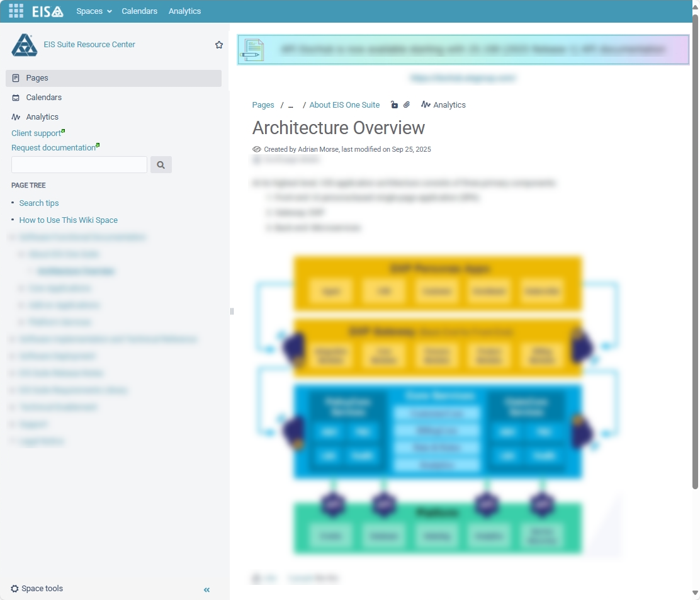Open Calendars in the top navigation
Image resolution: width=700 pixels, height=600 pixels.
[x=139, y=11]
